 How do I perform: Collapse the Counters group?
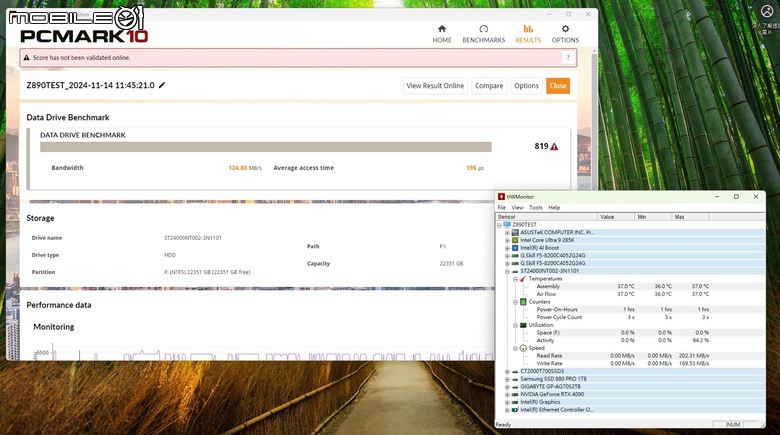515,302
